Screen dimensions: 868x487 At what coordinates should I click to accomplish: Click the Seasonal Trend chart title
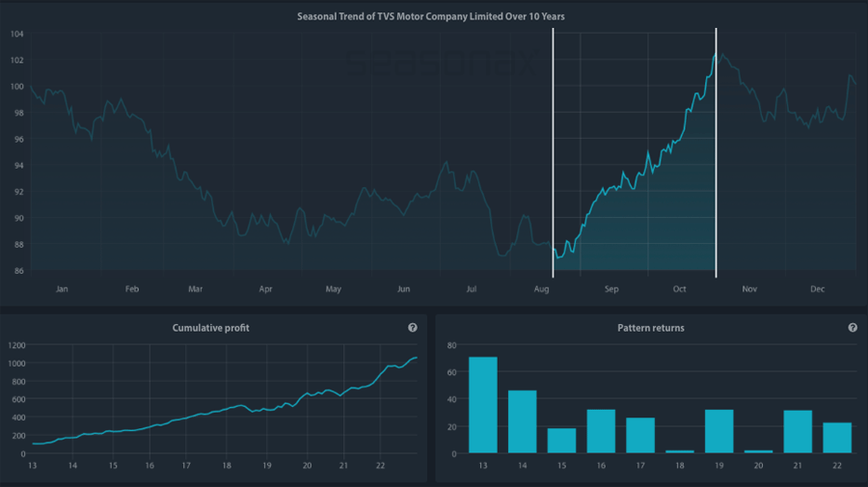pyautogui.click(x=431, y=16)
